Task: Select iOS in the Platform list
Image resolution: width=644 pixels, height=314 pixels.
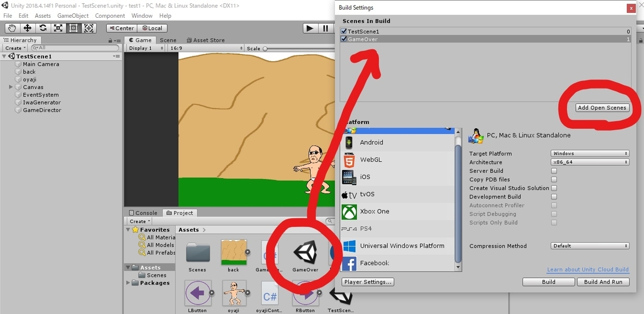Action: click(398, 177)
